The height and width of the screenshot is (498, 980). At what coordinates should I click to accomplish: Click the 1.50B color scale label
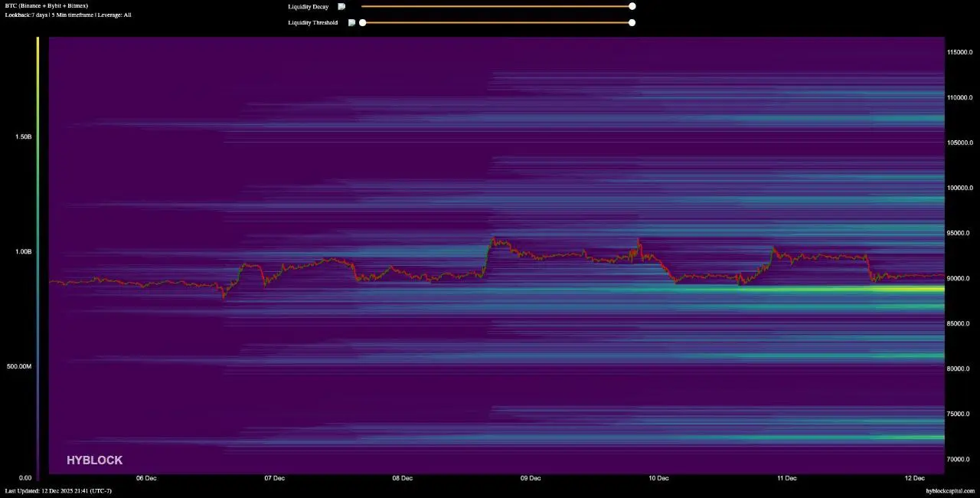[23, 136]
